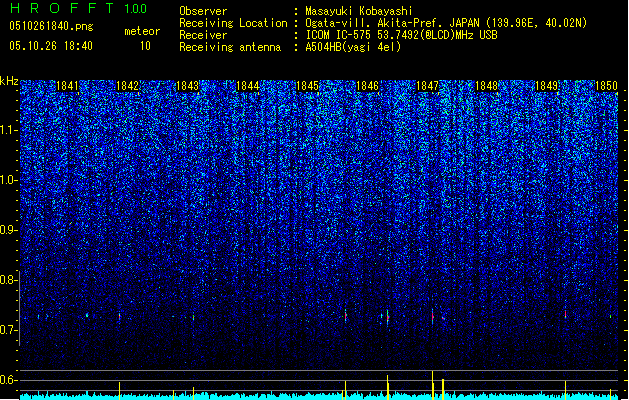The image size is (629, 400).
Task: Click the 1845 time marker
Action: coord(307,86)
